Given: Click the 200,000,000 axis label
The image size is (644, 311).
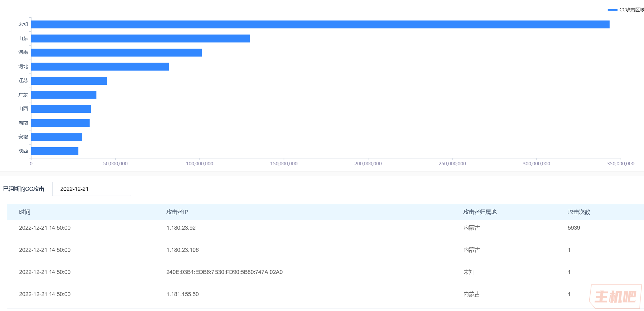Looking at the screenshot, I should (368, 164).
